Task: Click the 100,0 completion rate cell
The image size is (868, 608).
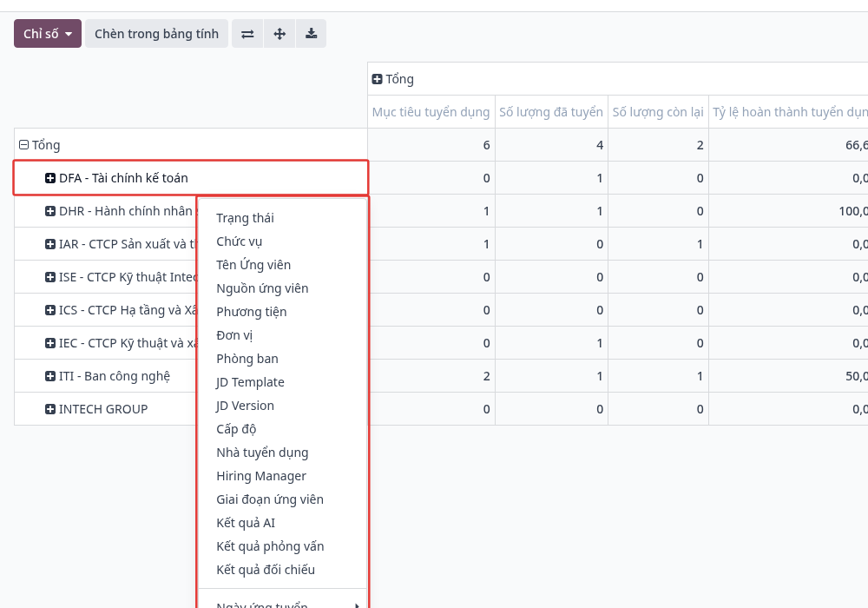Action: (x=788, y=211)
